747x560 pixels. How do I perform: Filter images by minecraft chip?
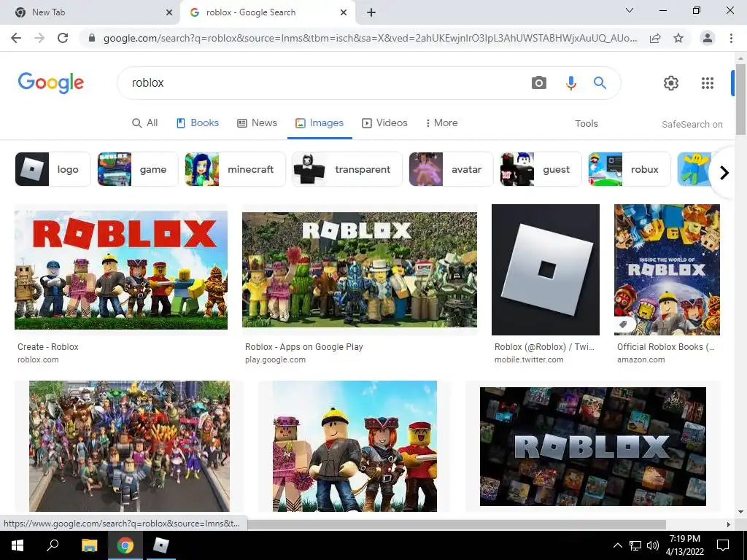pos(235,169)
